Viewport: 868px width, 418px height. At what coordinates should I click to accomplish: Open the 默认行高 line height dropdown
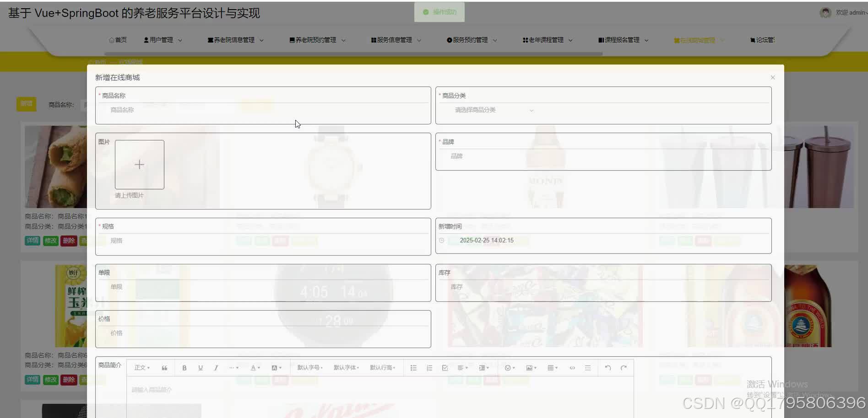point(383,368)
